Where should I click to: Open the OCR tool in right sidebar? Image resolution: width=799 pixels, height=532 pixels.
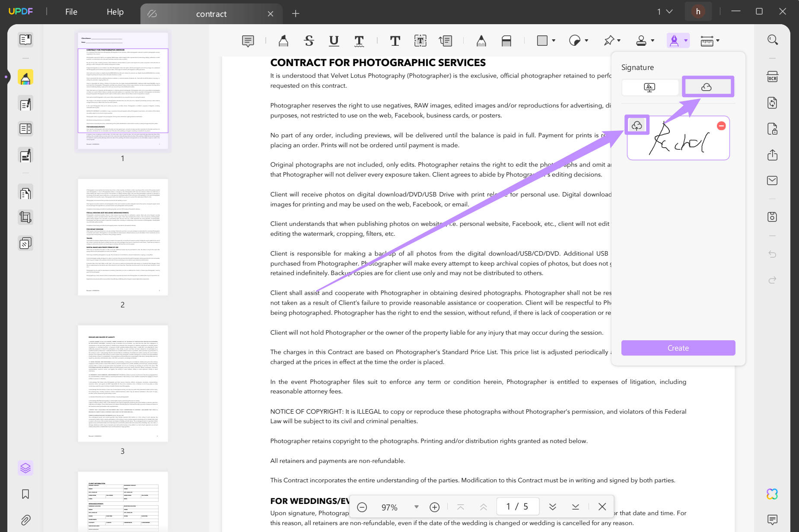(773, 76)
